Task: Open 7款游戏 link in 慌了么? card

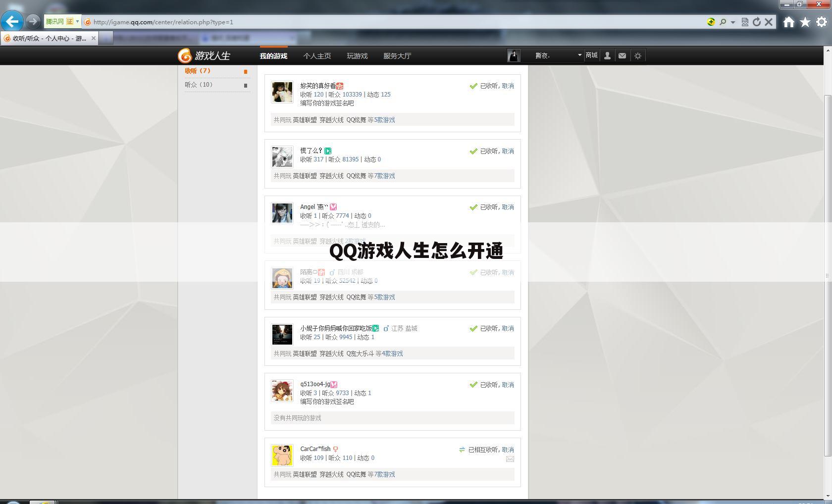Action: [384, 176]
